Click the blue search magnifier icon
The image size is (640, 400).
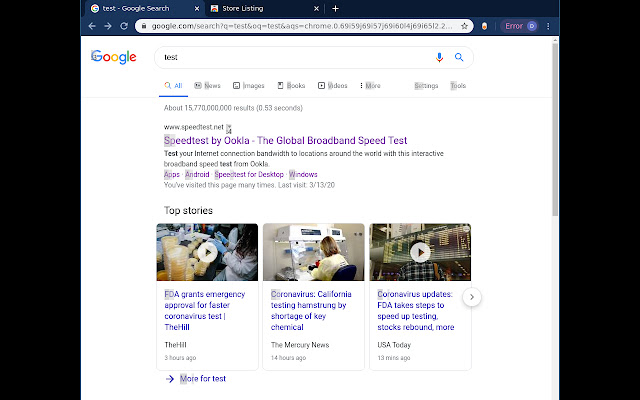pos(459,57)
